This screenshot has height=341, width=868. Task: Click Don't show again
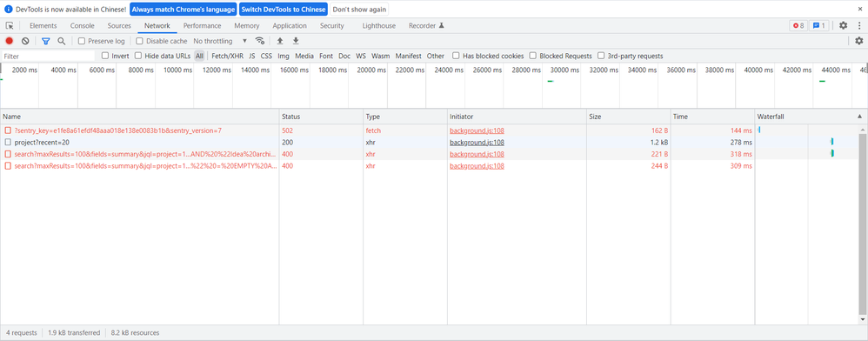click(359, 10)
